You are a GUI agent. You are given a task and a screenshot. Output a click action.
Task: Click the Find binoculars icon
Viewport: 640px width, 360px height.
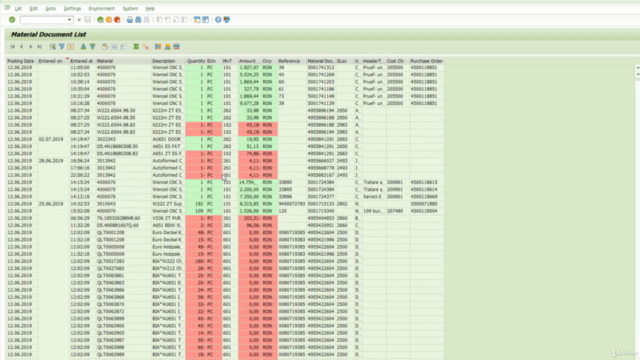138,20
